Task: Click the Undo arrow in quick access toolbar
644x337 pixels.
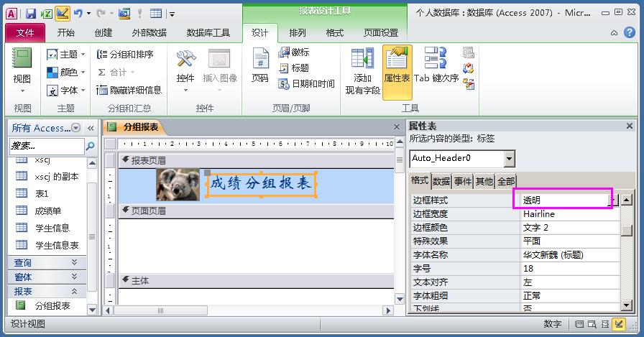Action: coord(78,14)
